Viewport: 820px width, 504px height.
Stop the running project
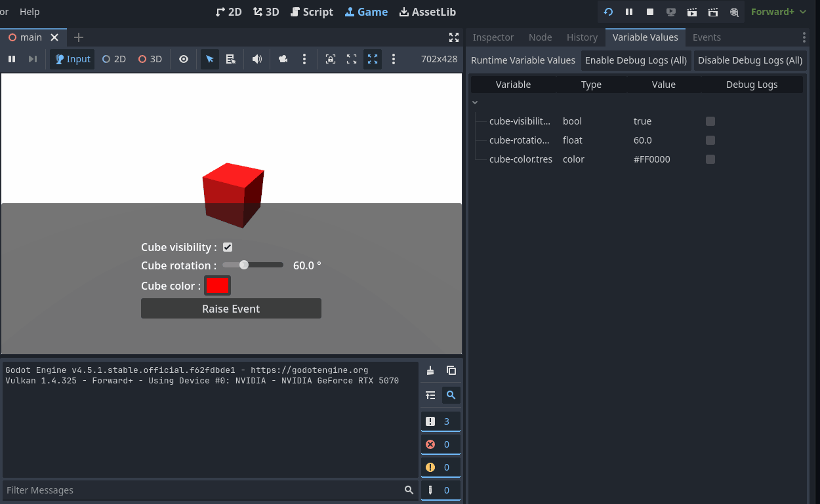coord(649,12)
